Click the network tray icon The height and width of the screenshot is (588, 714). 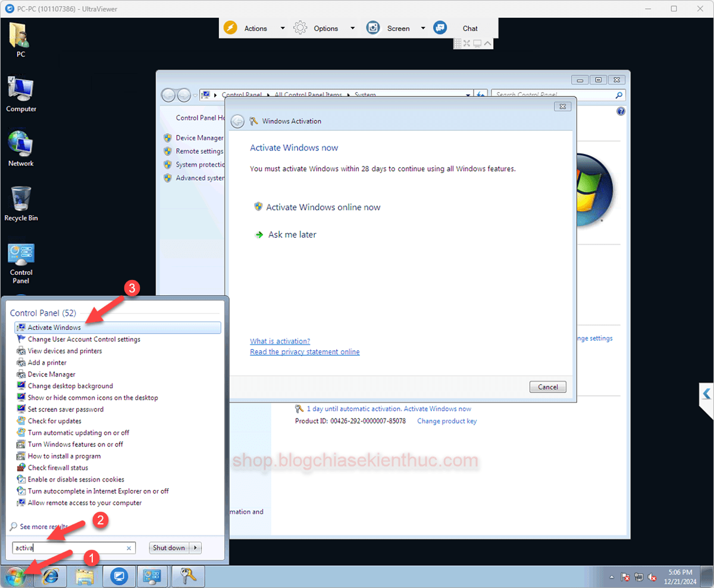[639, 577]
